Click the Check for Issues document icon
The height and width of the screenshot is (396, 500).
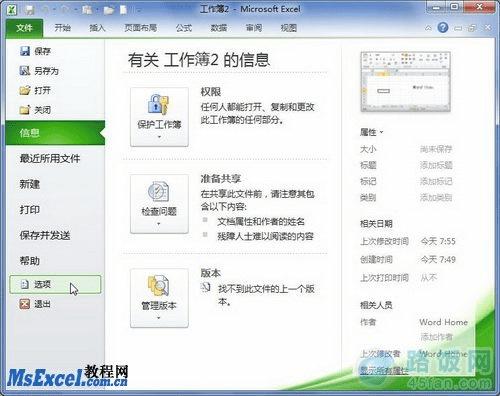click(x=159, y=191)
